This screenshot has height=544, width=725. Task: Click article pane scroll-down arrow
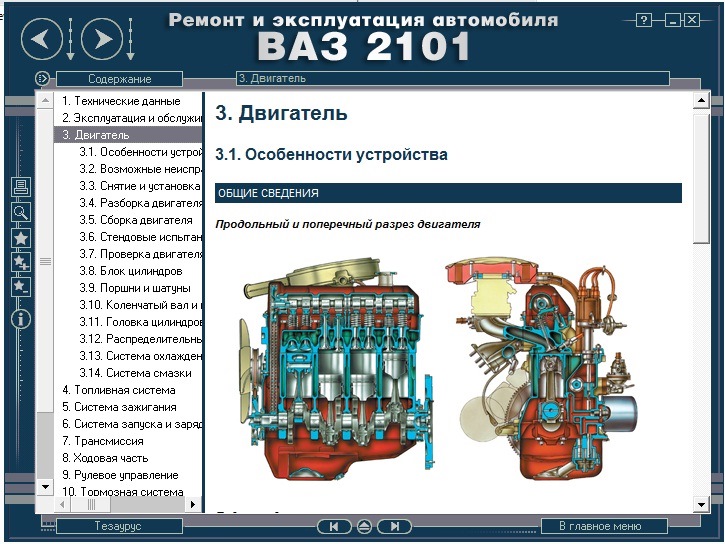pos(701,505)
